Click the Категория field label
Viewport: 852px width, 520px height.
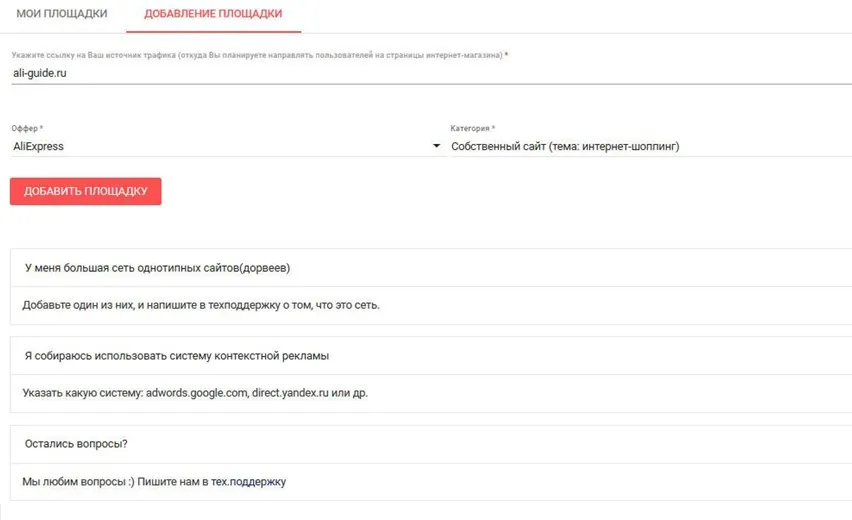coord(472,129)
